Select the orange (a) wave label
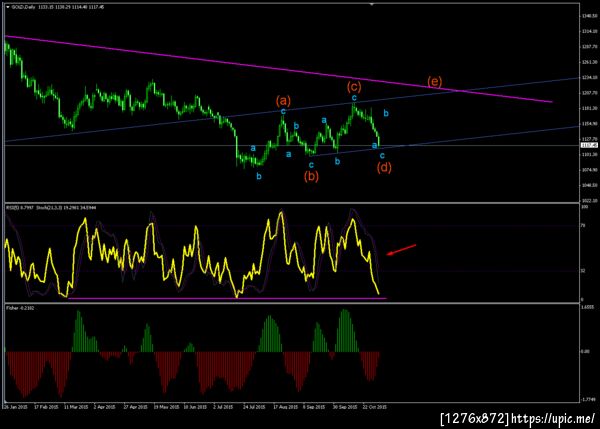The image size is (600, 429). click(283, 101)
